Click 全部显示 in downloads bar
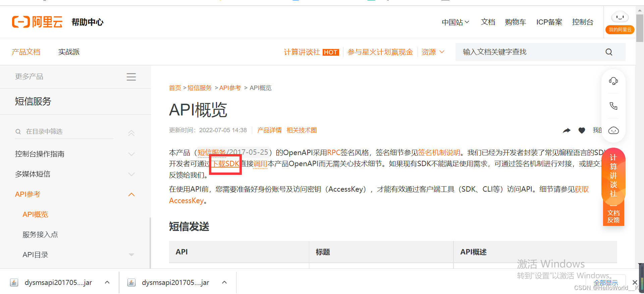Screen dimensions: 644x294 (606, 283)
